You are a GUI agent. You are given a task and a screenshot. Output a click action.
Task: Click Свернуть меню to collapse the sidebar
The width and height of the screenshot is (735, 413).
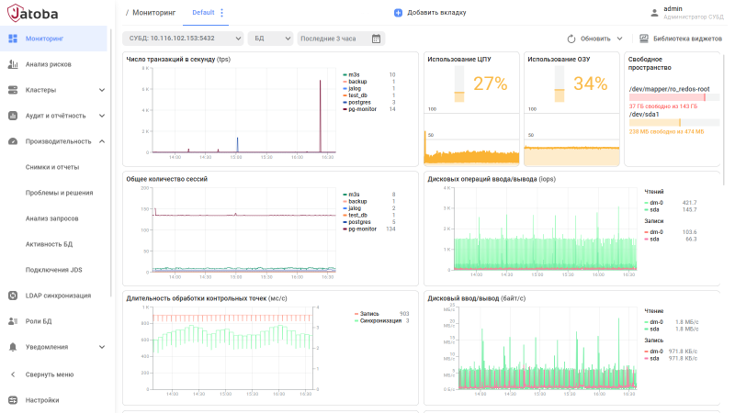pos(50,375)
